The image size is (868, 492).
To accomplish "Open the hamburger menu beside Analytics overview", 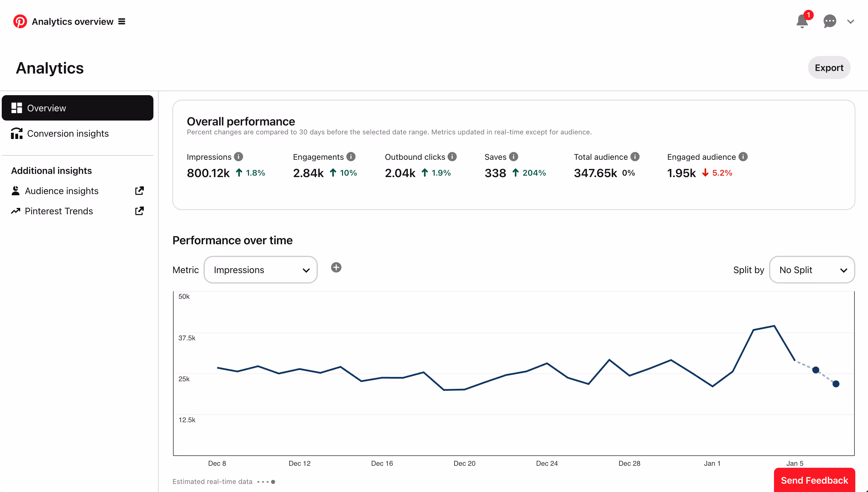I will [x=121, y=21].
